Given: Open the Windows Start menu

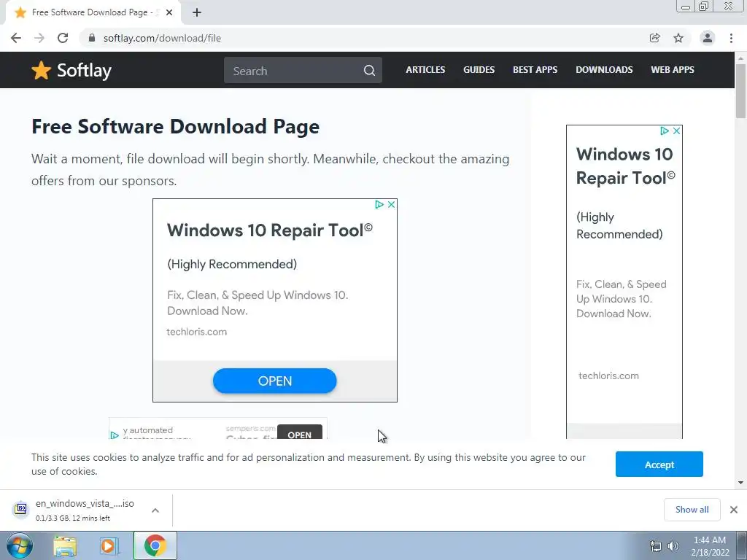Looking at the screenshot, I should [x=19, y=545].
